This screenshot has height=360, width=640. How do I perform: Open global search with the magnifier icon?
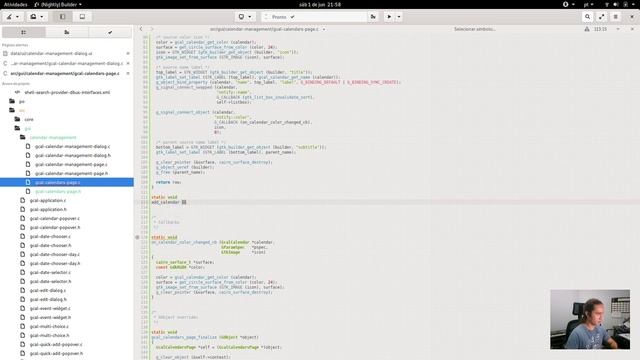click(587, 17)
